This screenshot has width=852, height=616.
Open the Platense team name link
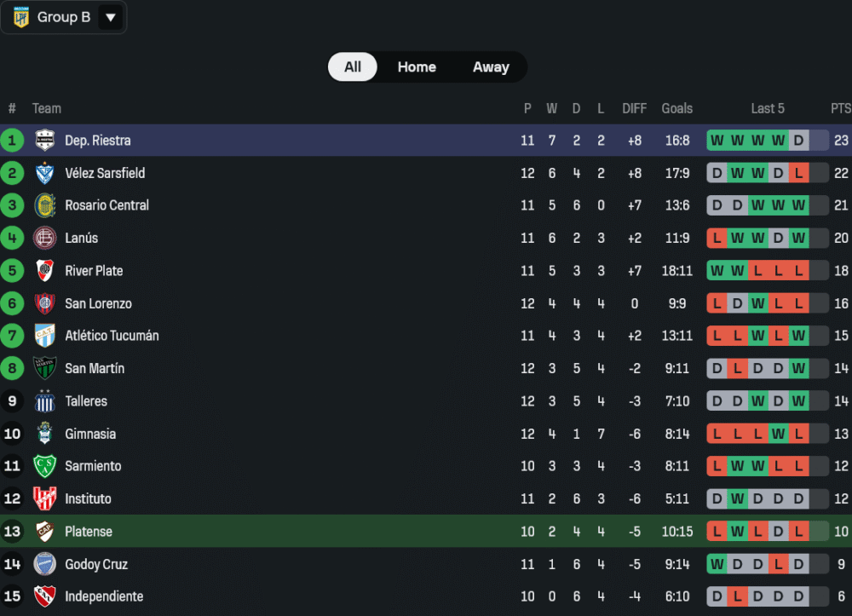click(89, 532)
